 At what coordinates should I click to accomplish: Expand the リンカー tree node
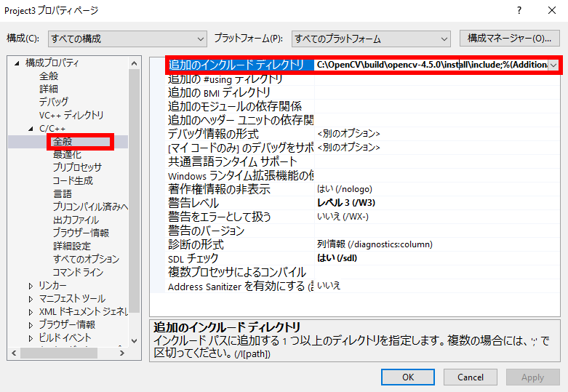click(x=31, y=286)
